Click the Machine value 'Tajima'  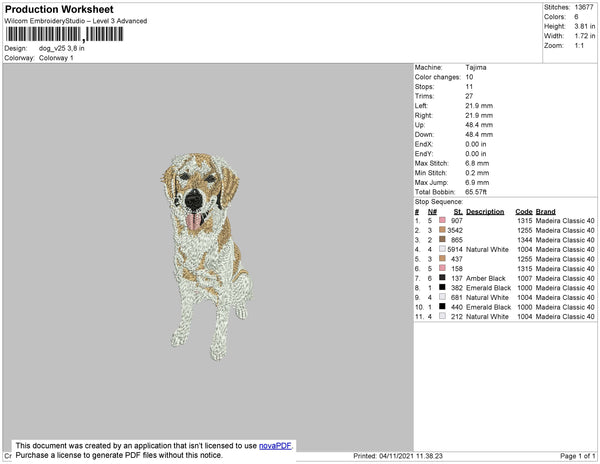(x=476, y=67)
